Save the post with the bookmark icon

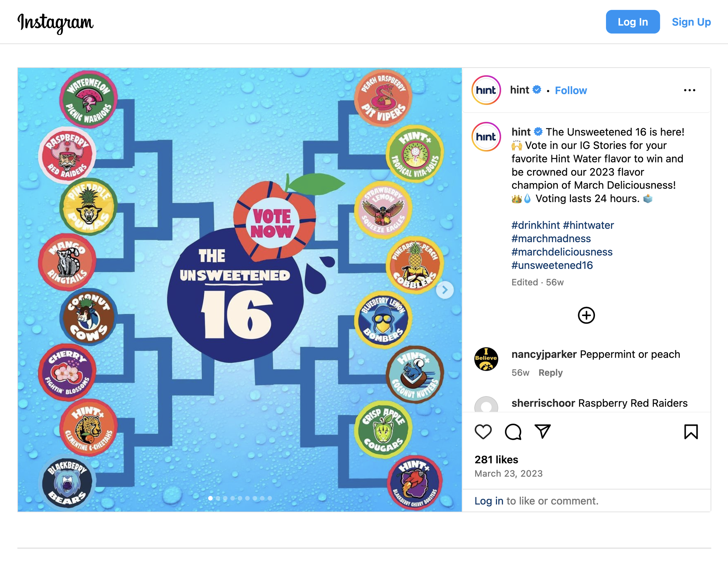691,432
